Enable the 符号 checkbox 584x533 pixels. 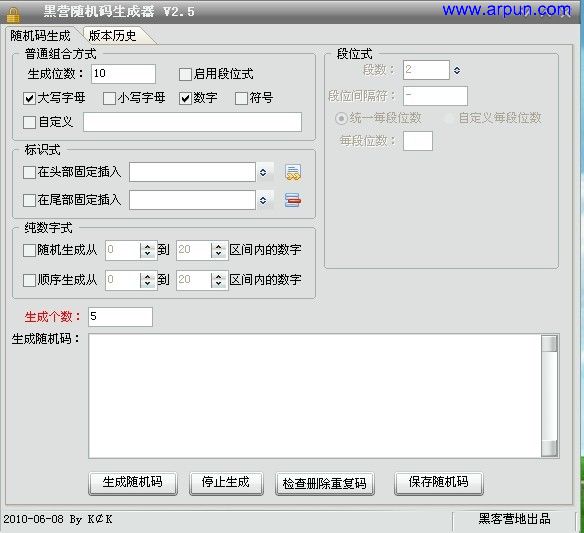[x=241, y=98]
